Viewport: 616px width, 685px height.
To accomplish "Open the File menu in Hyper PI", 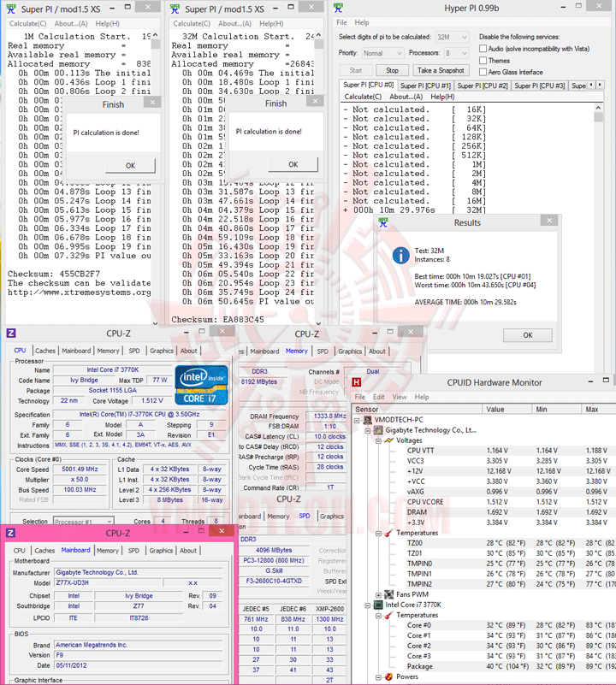I will click(x=341, y=22).
